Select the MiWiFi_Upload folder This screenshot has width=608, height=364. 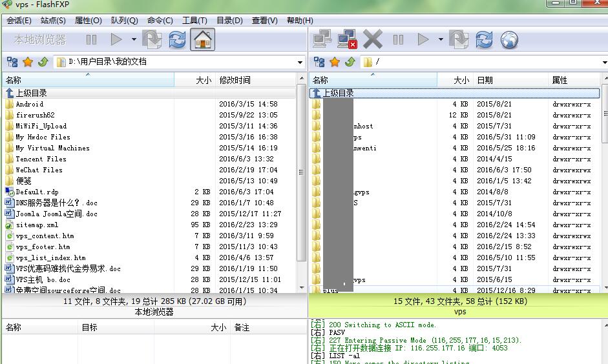click(x=41, y=126)
